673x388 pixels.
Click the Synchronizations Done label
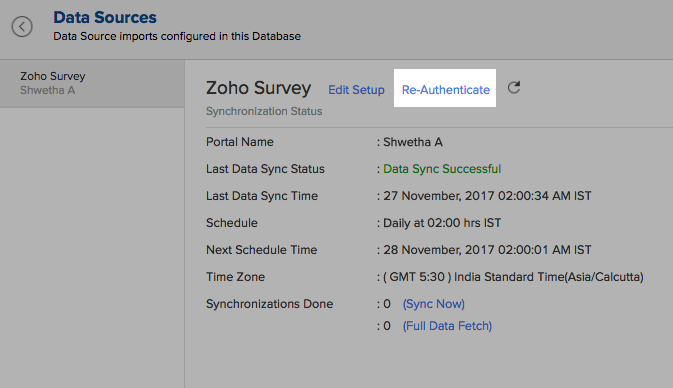coord(270,304)
